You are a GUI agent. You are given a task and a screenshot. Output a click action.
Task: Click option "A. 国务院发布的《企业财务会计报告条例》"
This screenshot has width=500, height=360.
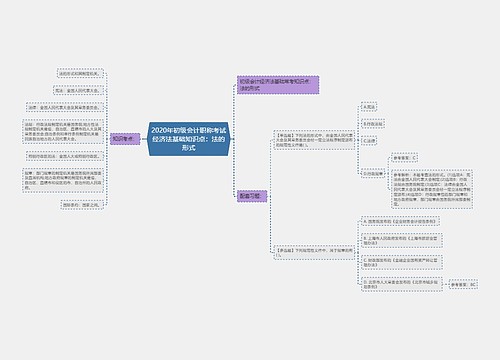(400, 221)
